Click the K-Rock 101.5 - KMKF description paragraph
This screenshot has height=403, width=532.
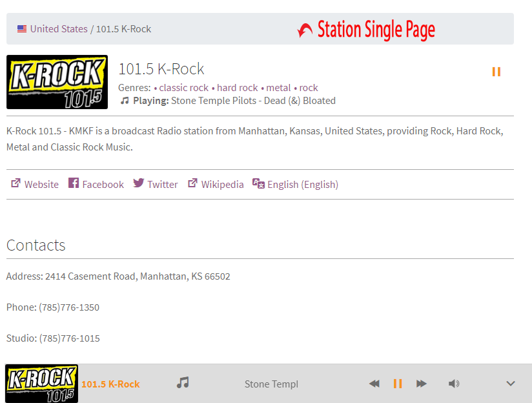[255, 139]
